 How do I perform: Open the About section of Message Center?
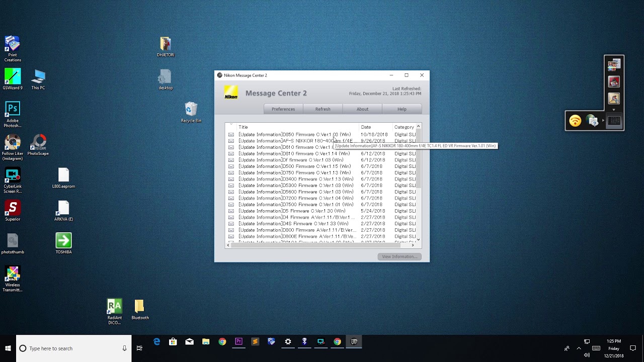[x=362, y=109]
